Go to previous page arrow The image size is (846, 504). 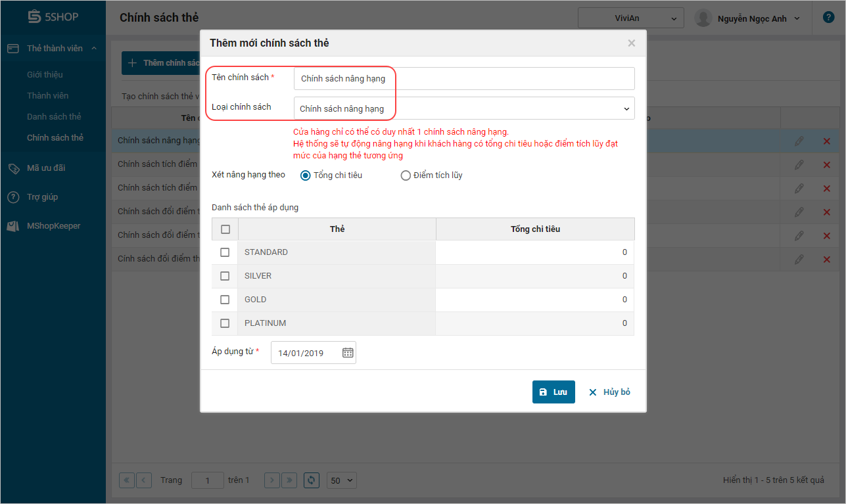144,480
